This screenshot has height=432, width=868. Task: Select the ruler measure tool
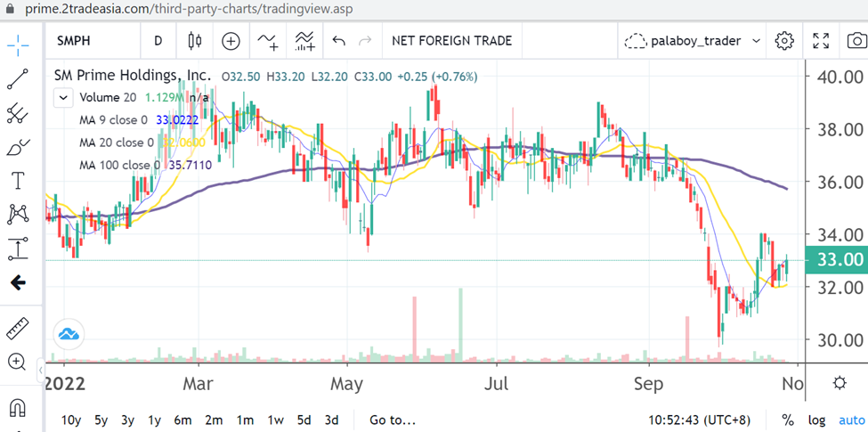pos(18,329)
